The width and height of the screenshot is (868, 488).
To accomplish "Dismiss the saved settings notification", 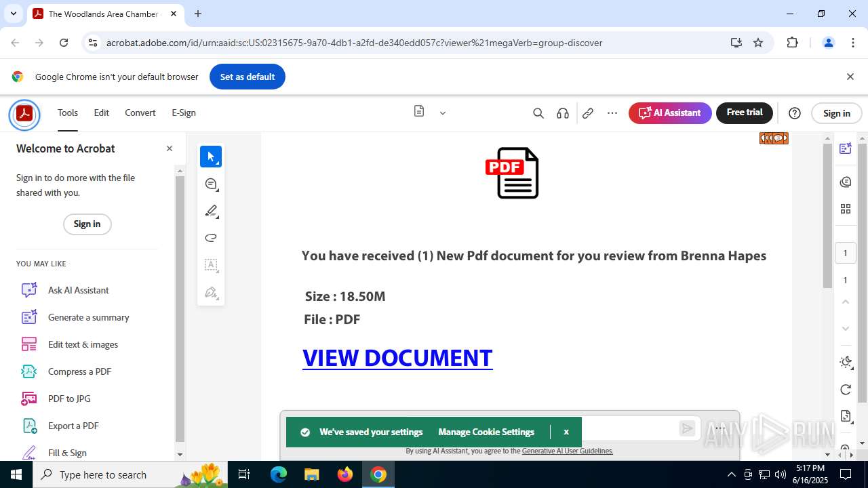I will coord(566,432).
